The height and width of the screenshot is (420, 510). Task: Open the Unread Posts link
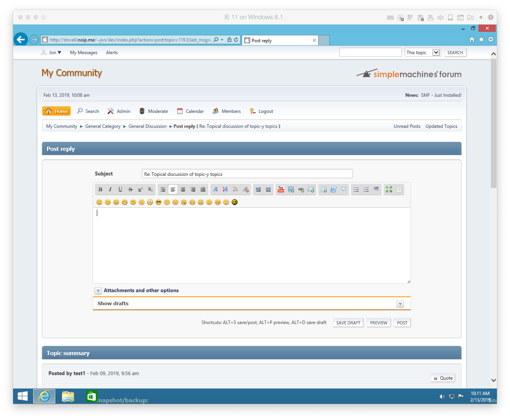point(407,126)
